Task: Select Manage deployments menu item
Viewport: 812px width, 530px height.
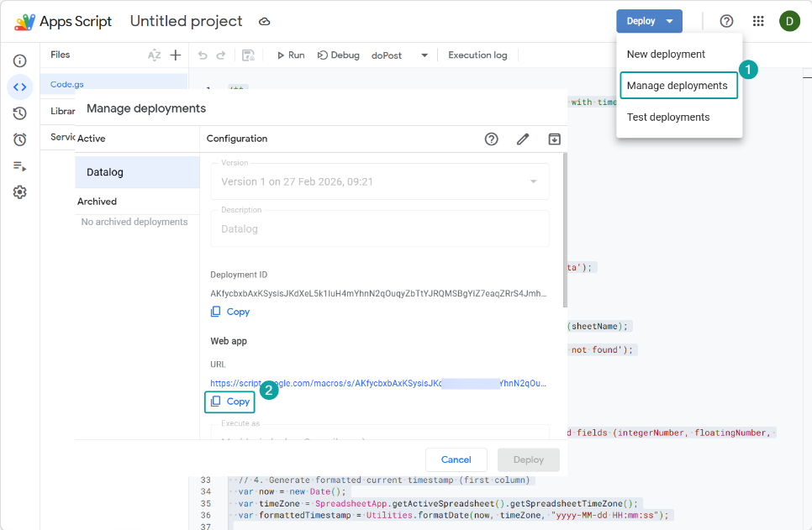Action: pos(677,86)
